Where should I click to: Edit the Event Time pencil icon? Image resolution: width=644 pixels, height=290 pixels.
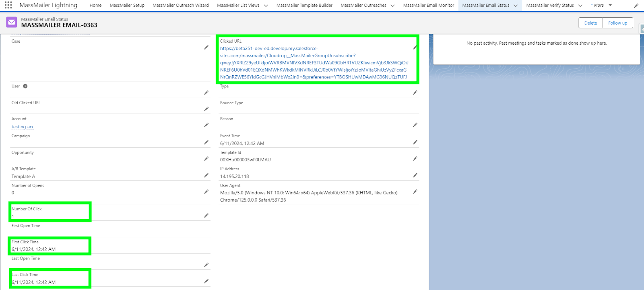pyautogui.click(x=415, y=142)
